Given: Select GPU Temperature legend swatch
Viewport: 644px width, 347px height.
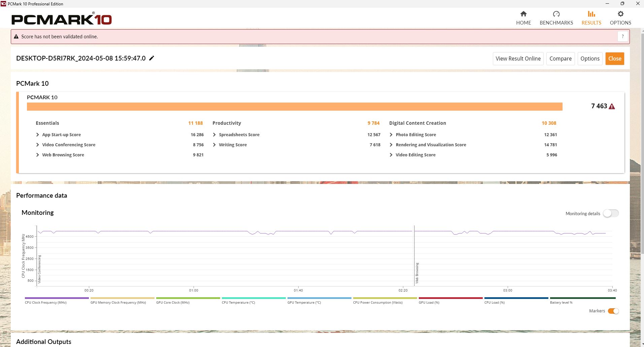Looking at the screenshot, I should [319, 298].
